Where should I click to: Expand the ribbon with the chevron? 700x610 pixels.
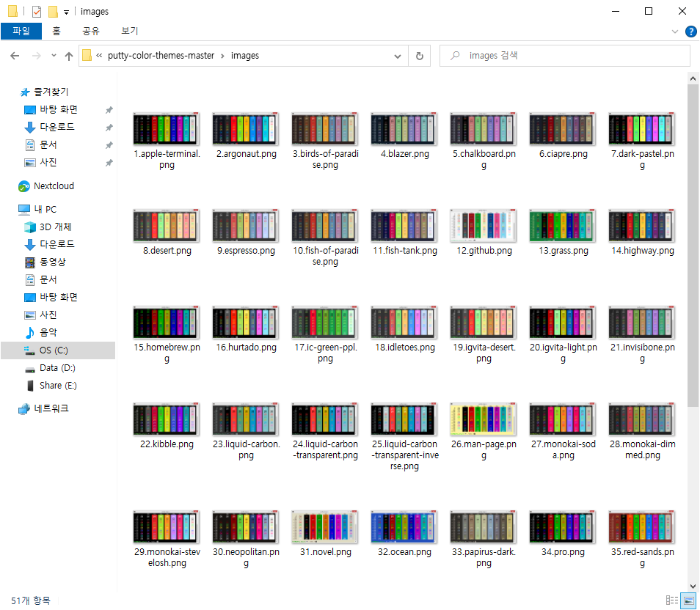pyautogui.click(x=674, y=32)
